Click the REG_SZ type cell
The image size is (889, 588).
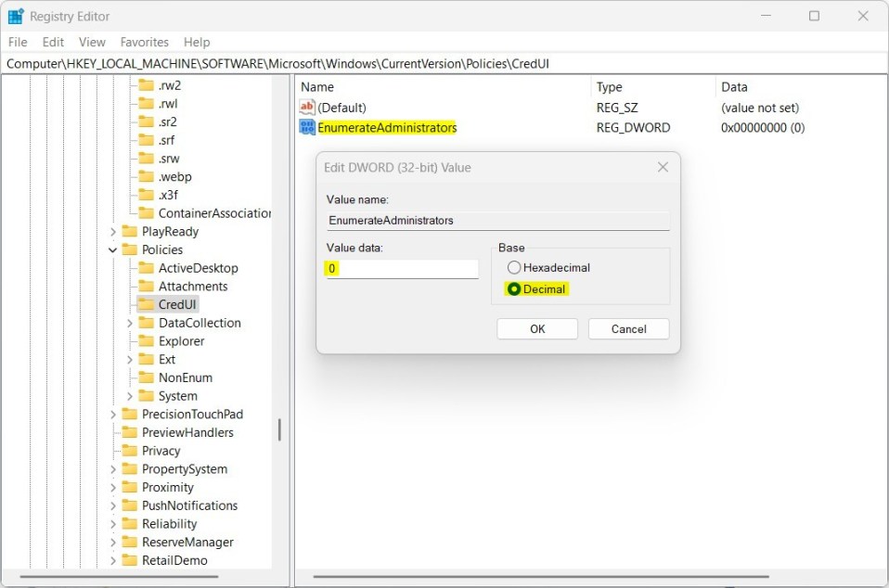[617, 108]
